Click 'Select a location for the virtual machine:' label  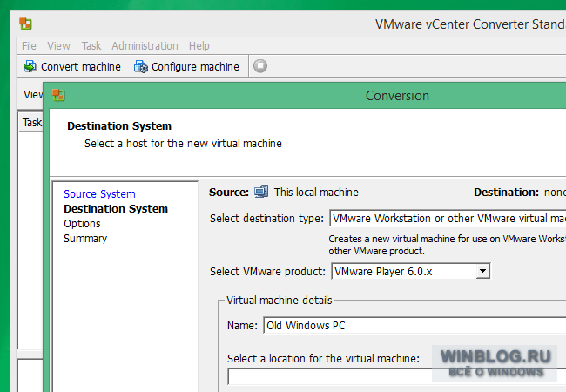323,358
